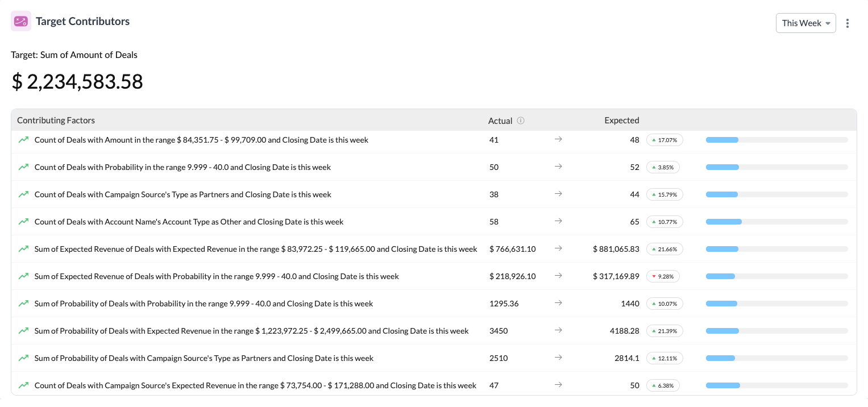The image size is (868, 407).
Task: Click trend icon for Account Type Other row
Action: click(23, 222)
